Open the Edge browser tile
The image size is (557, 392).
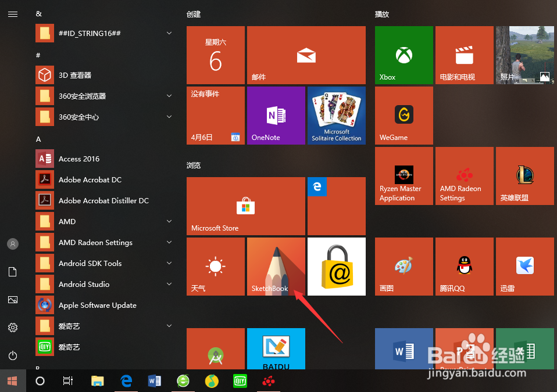[x=337, y=206]
